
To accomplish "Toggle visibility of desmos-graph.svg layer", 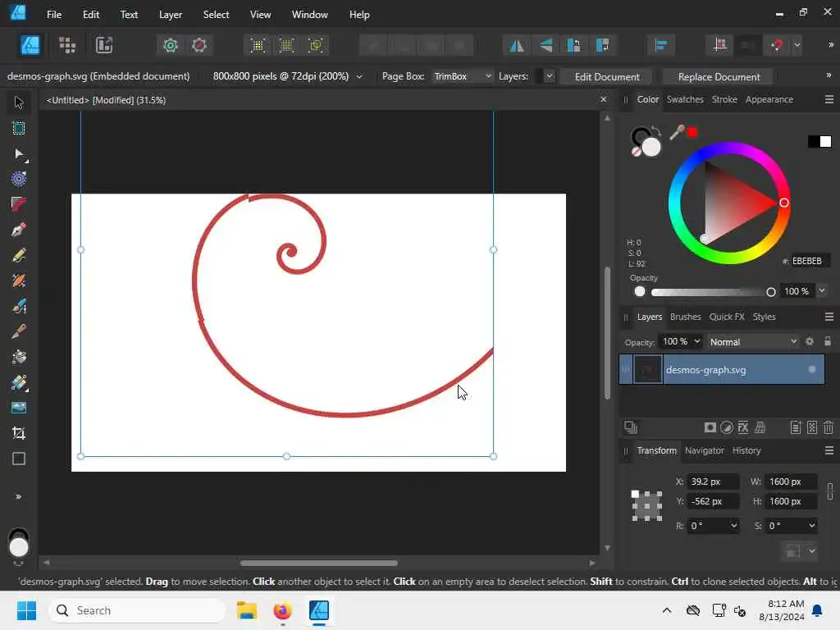I will pos(812,370).
